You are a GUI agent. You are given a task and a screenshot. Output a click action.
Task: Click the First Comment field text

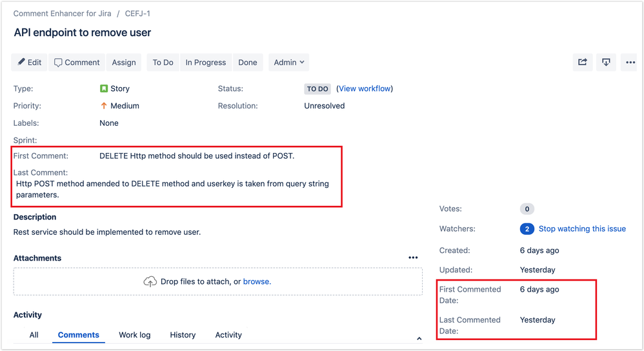click(x=197, y=156)
